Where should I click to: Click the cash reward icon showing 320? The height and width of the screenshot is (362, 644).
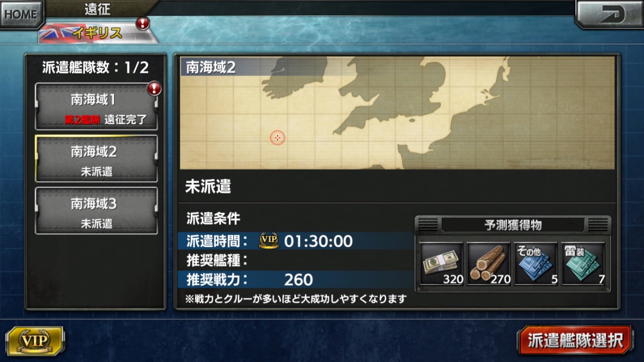[x=441, y=263]
